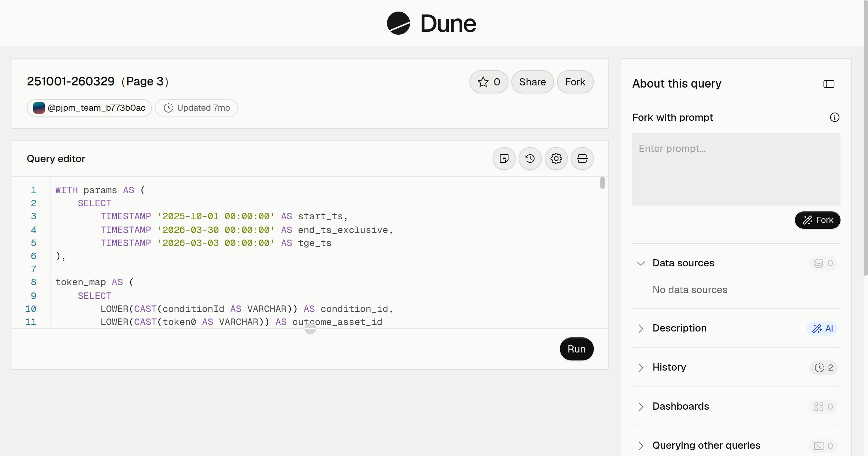The width and height of the screenshot is (868, 456).
Task: Toggle editor expand layout icon
Action: point(582,159)
